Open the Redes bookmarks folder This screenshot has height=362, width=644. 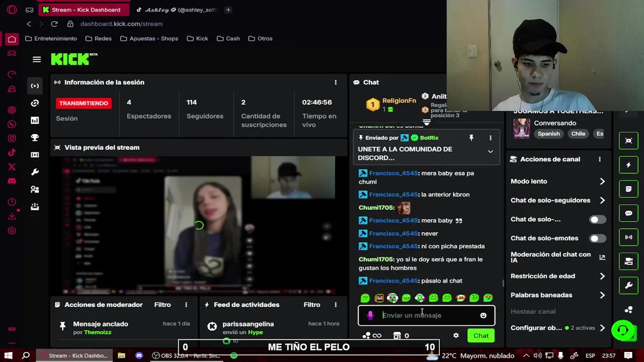pos(99,38)
